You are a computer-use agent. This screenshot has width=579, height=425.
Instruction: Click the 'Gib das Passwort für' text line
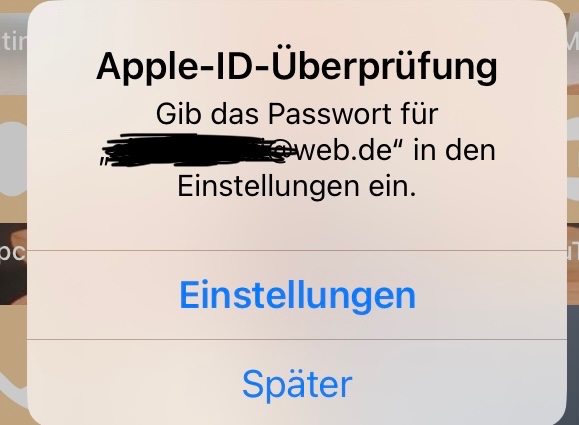pyautogui.click(x=297, y=114)
